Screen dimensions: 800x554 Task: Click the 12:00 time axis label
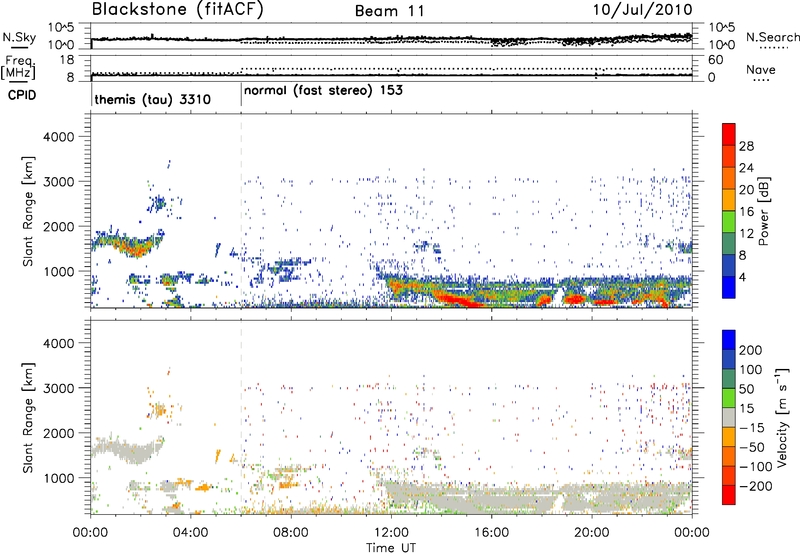391,533
